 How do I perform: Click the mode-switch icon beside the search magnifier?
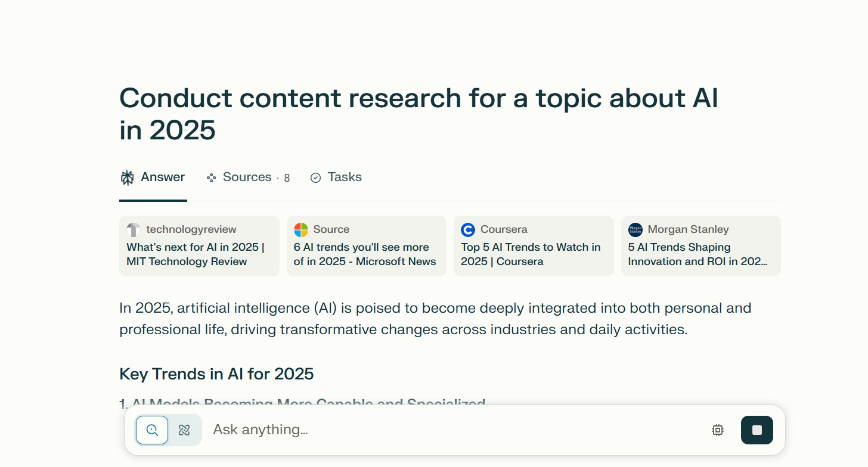[185, 429]
